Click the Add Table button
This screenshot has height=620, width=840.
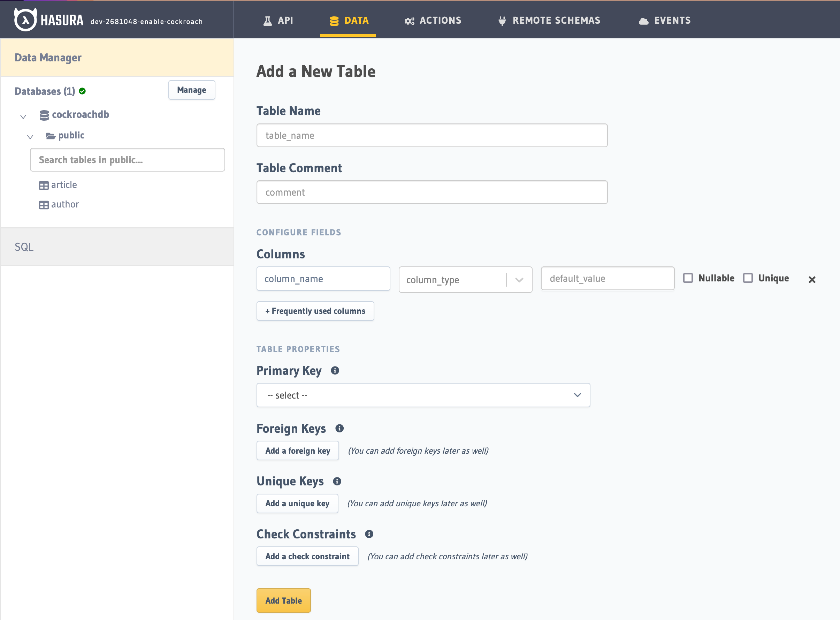(283, 600)
